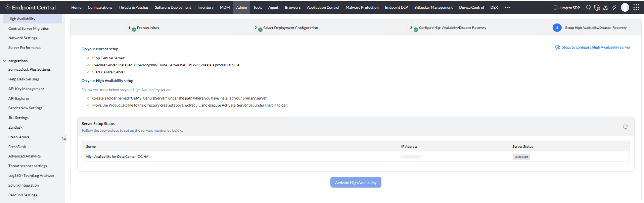Open the Configurations menu
This screenshot has width=644, height=203.
pyautogui.click(x=100, y=7)
